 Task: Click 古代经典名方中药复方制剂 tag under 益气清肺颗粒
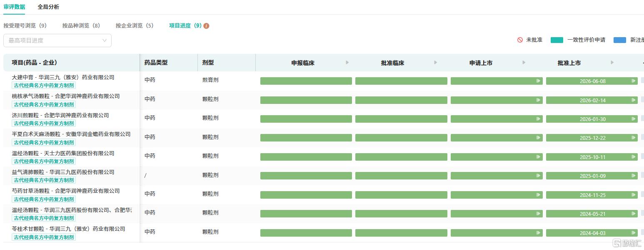click(44, 180)
